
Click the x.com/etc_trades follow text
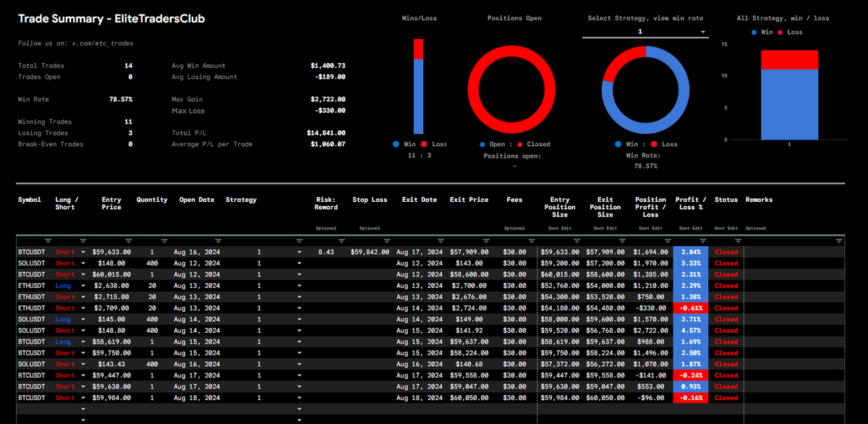pos(103,43)
